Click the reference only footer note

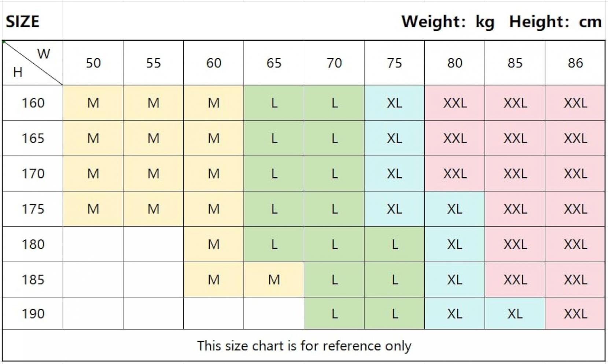pos(304,346)
